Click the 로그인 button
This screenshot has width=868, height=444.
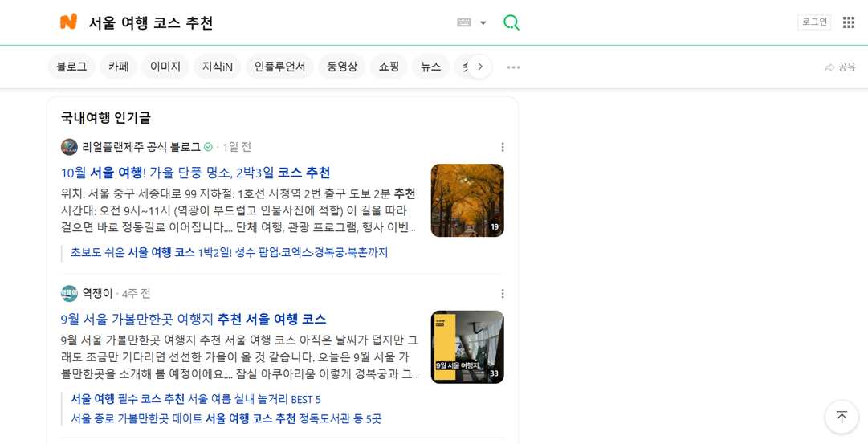pos(814,22)
